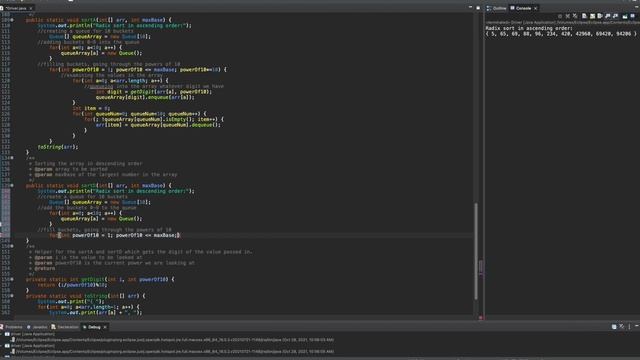Click the terminated Driver launch description in Console
Screen dimensions: 640x360
tap(562, 22)
